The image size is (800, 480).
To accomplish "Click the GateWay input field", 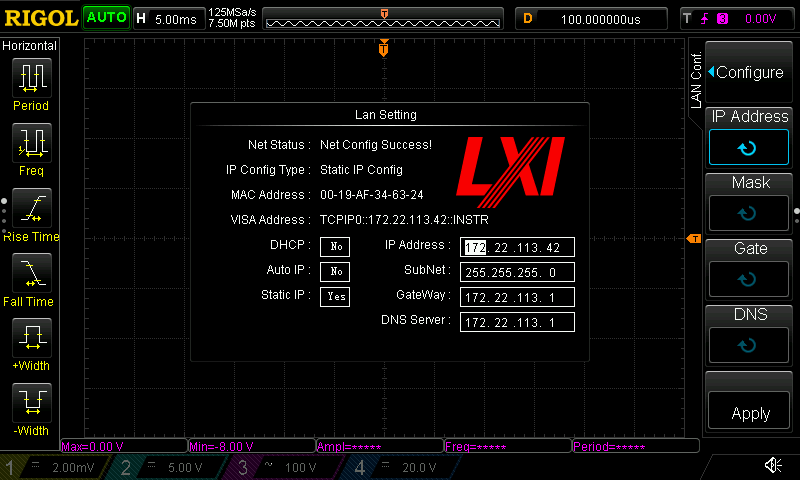I will (x=517, y=297).
